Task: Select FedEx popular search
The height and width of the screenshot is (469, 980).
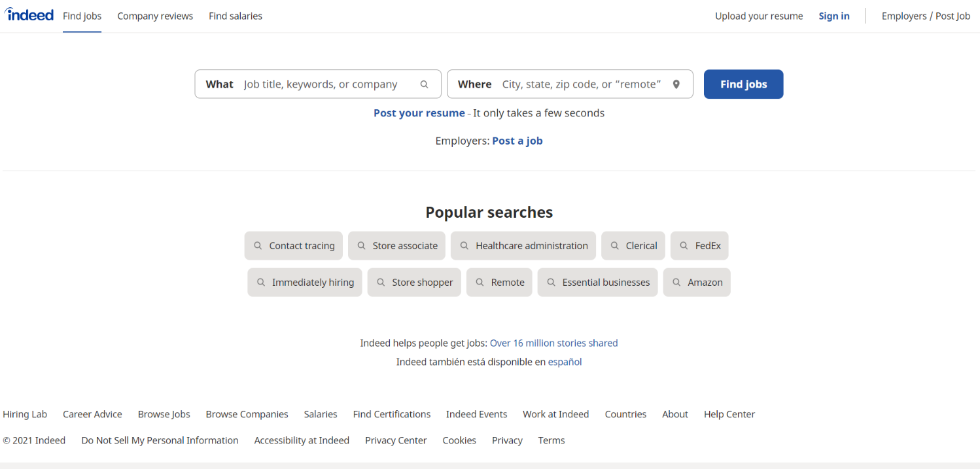Action: point(699,246)
